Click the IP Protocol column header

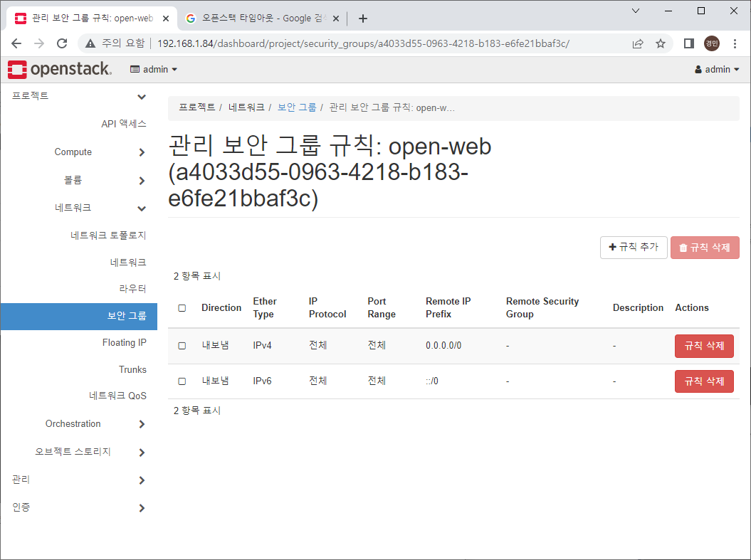(x=327, y=308)
